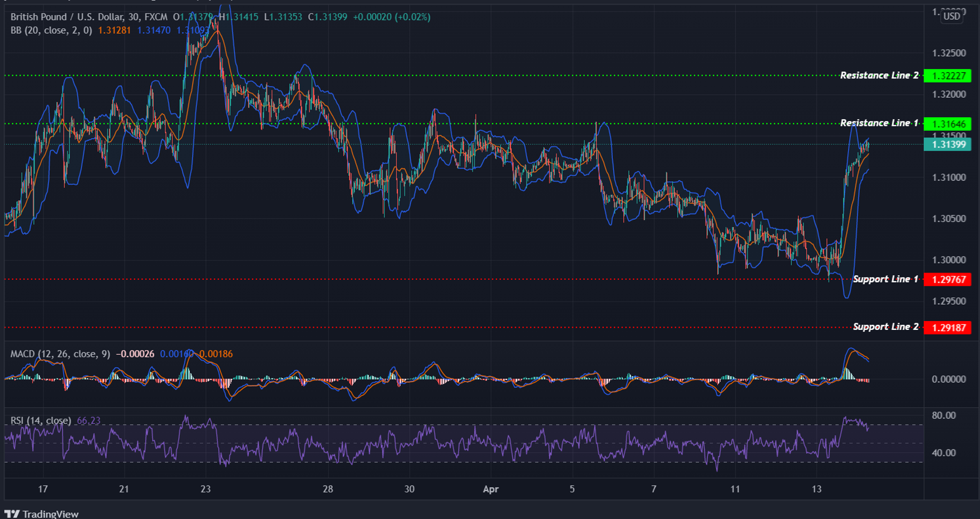Image resolution: width=980 pixels, height=519 pixels.
Task: Click the 13 date label on time axis
Action: 817,490
